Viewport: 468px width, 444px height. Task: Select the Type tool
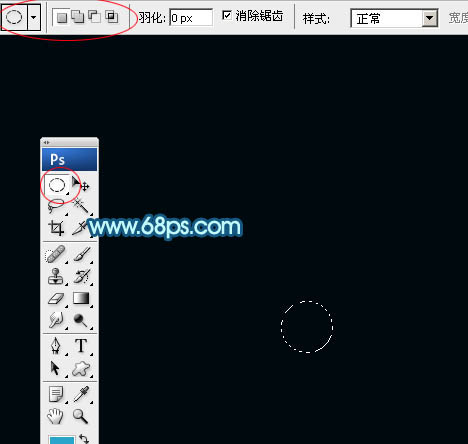[x=81, y=345]
